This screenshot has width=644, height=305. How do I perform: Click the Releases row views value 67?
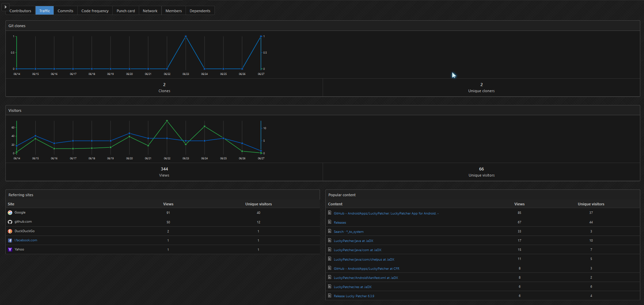[x=519, y=222]
